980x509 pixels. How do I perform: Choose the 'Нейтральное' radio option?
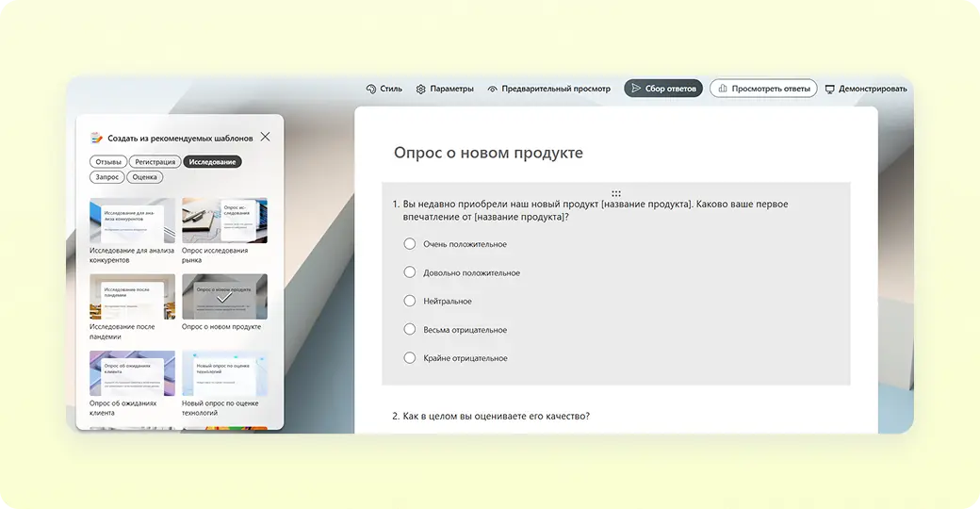pyautogui.click(x=410, y=301)
